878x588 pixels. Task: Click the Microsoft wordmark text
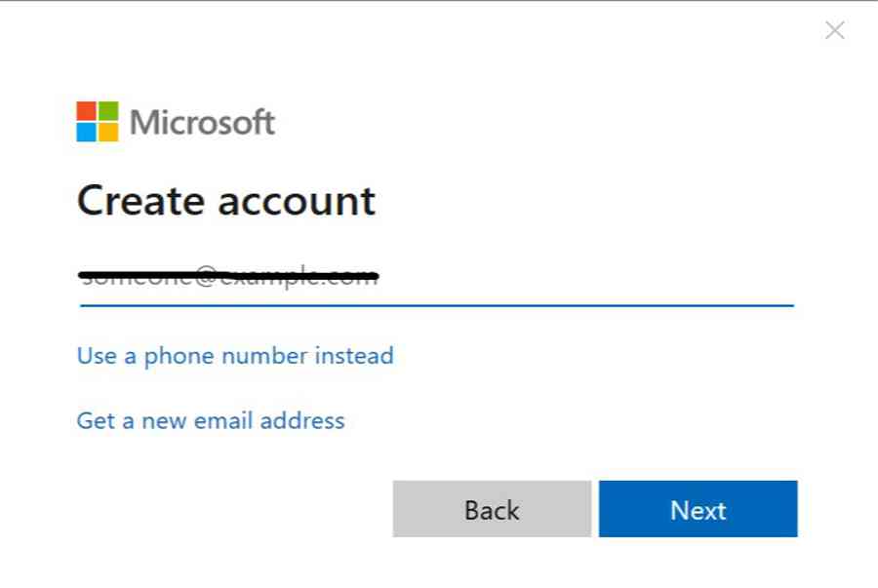click(202, 122)
